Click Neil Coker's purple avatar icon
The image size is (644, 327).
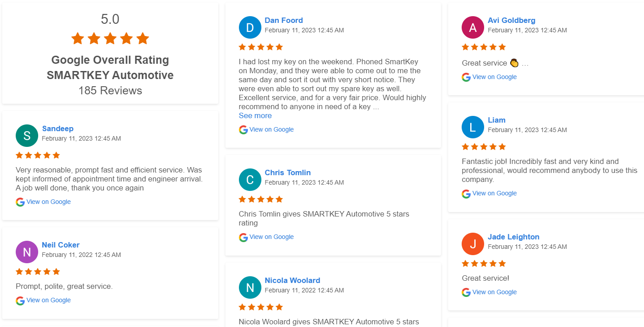coord(27,252)
